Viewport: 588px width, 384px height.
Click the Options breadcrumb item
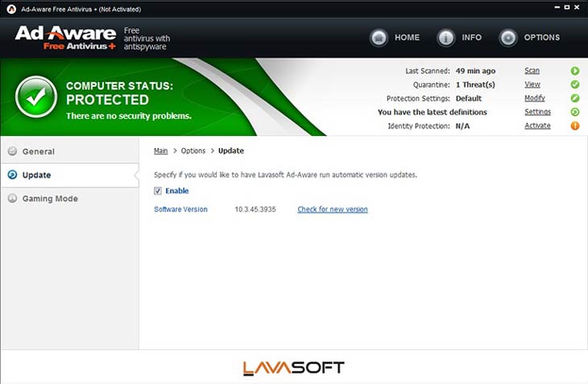[193, 151]
